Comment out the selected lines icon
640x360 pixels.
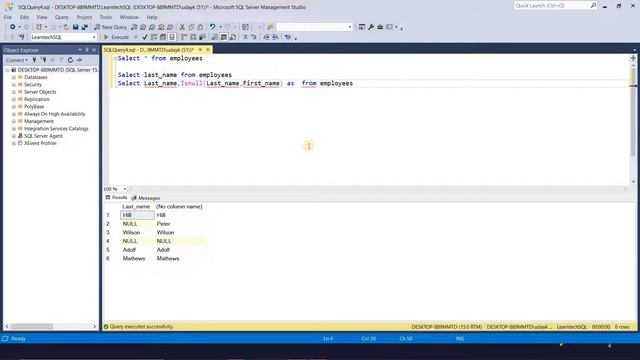pos(245,37)
